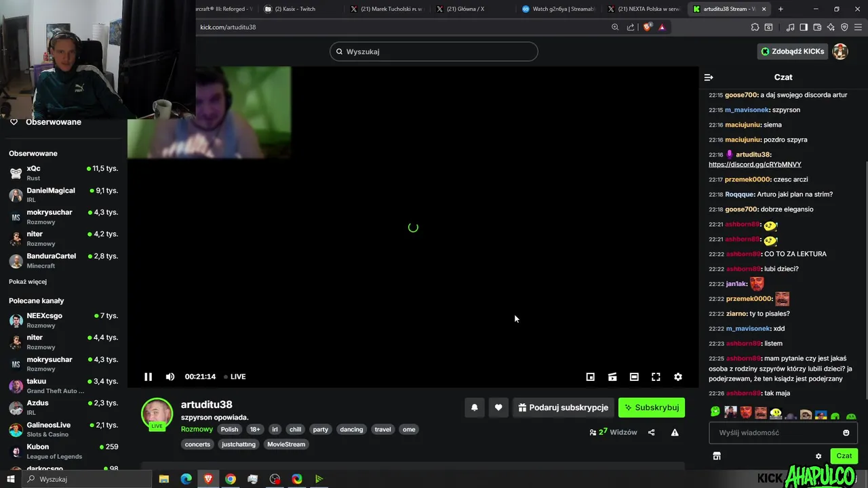Toggle the browser sidebar panel icon
Screen dimensions: 868x488
(x=804, y=27)
